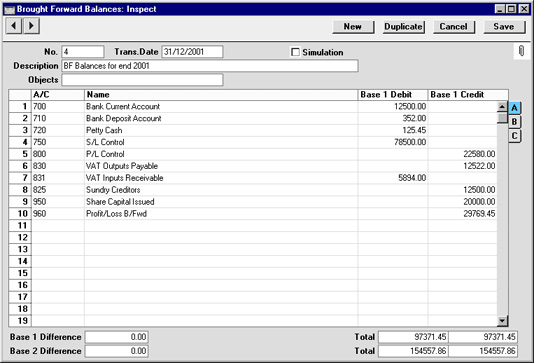Select row 5 P/L Control account

(x=253, y=154)
